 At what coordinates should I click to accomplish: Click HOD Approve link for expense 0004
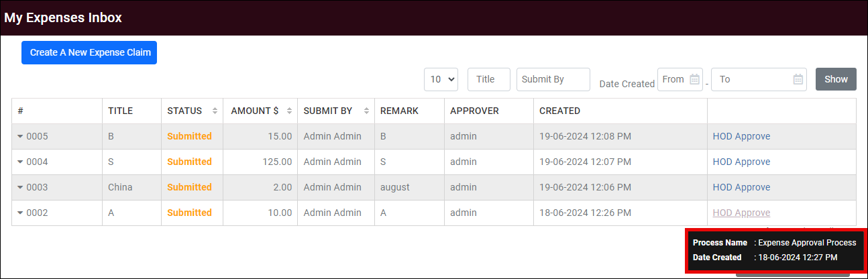pyautogui.click(x=741, y=162)
